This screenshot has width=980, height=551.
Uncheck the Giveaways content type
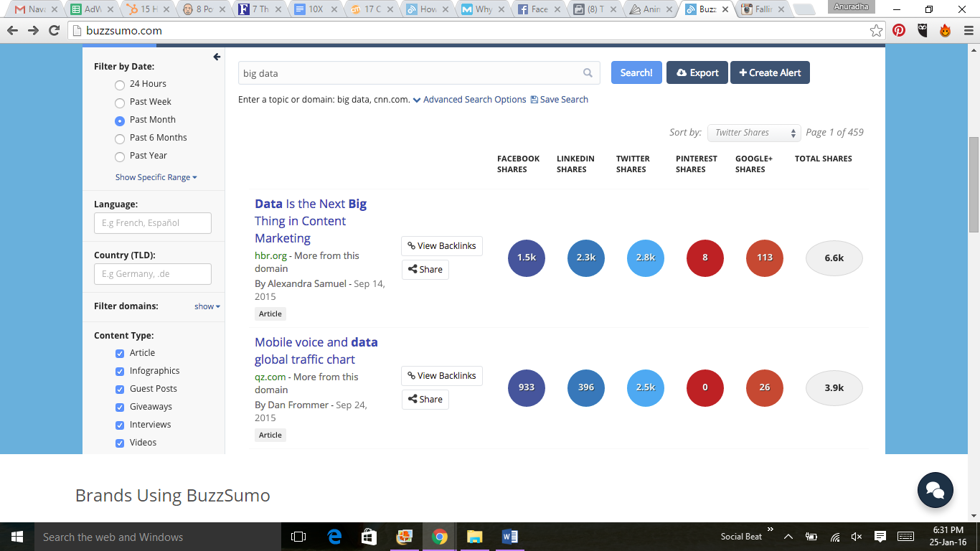point(120,407)
